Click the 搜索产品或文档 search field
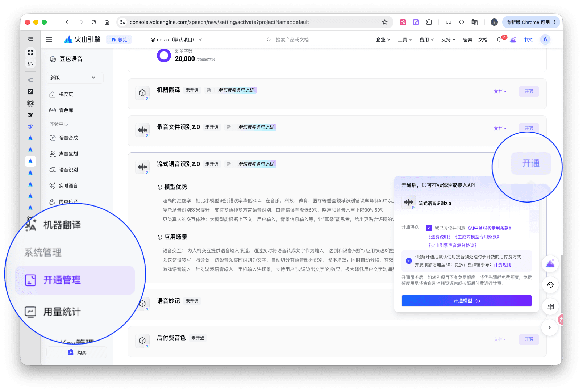This screenshot has height=392, width=583. (316, 39)
